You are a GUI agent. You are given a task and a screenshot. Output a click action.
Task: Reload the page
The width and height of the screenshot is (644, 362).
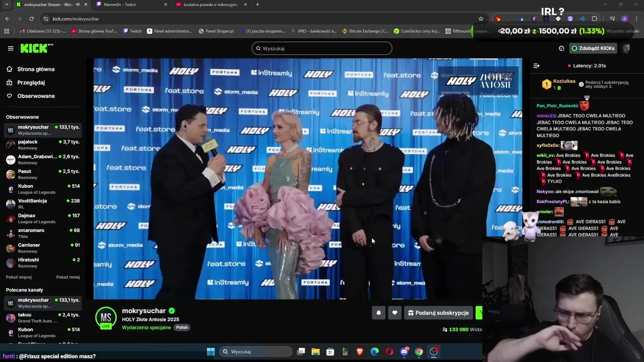click(31, 19)
